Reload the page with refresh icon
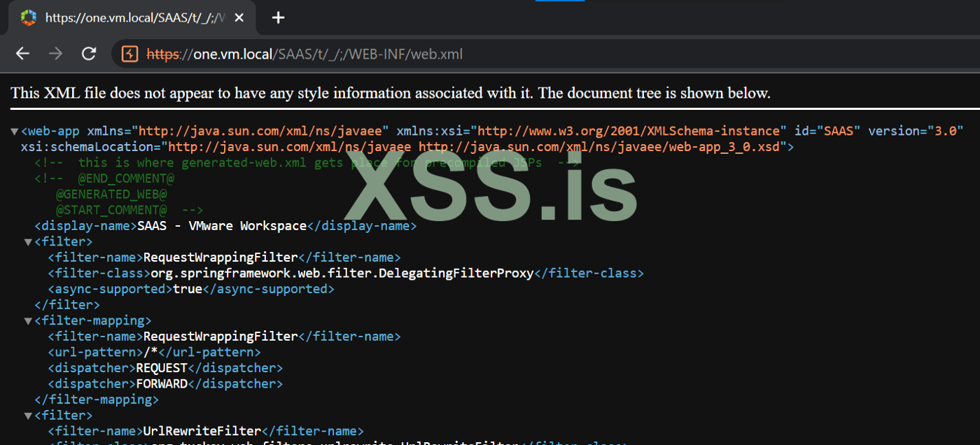This screenshot has height=445, width=980. [x=89, y=54]
